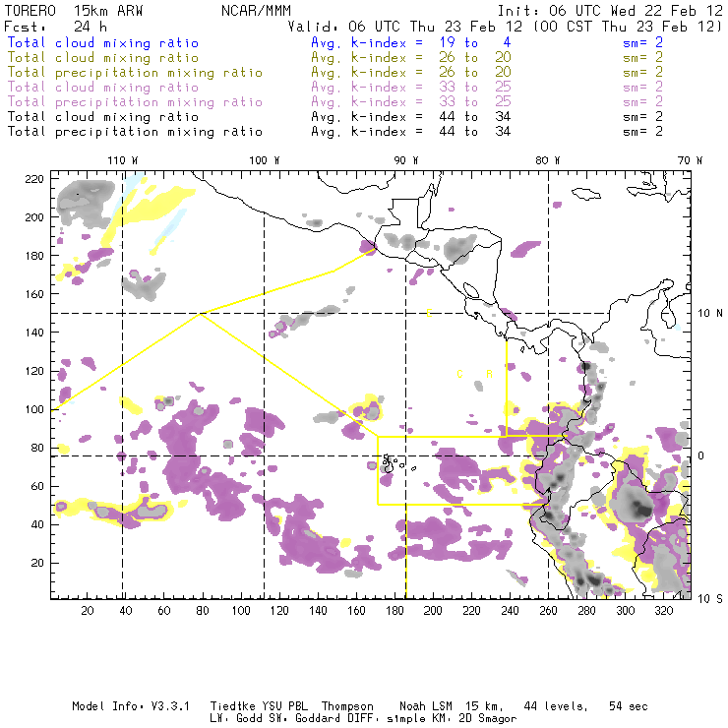Click the y-axis tick label '180'
This screenshot has height=728, width=728.
[x=34, y=256]
